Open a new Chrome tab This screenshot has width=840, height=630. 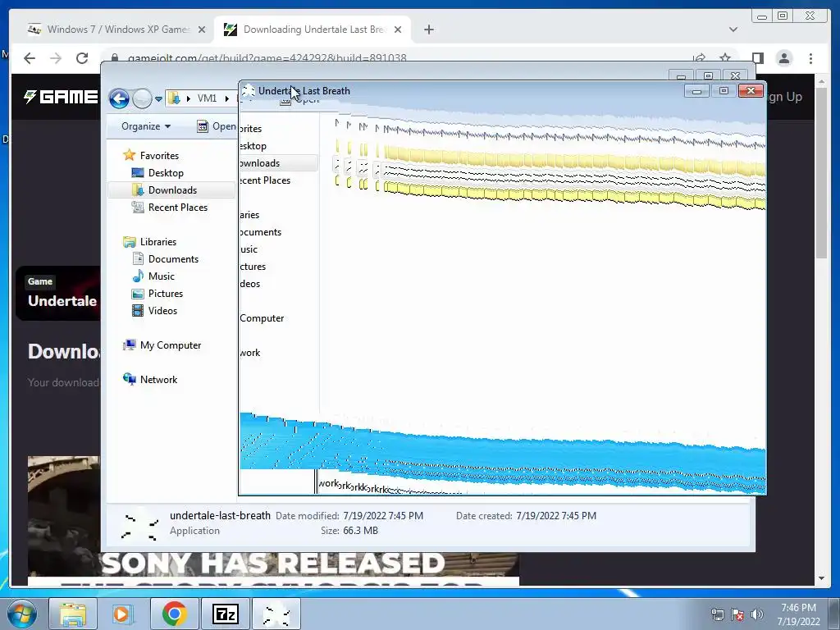pyautogui.click(x=428, y=30)
